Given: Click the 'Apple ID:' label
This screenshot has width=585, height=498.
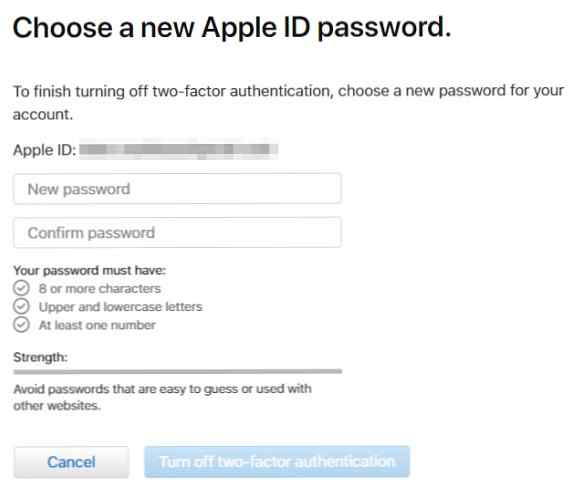Looking at the screenshot, I should (44, 150).
